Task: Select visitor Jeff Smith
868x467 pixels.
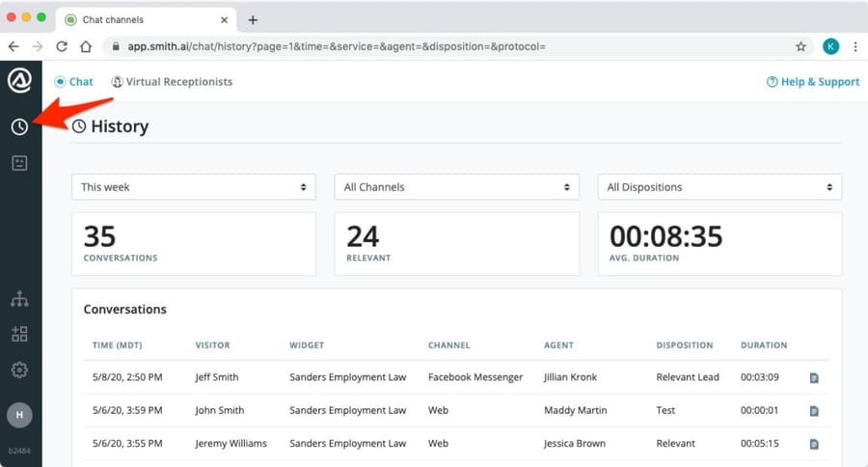Action: point(217,377)
